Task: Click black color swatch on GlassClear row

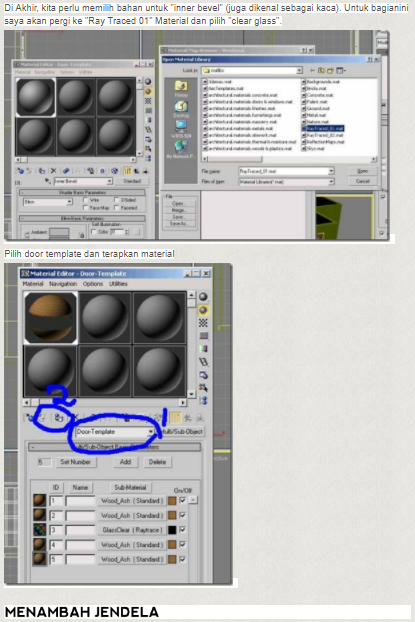Action: click(x=172, y=530)
